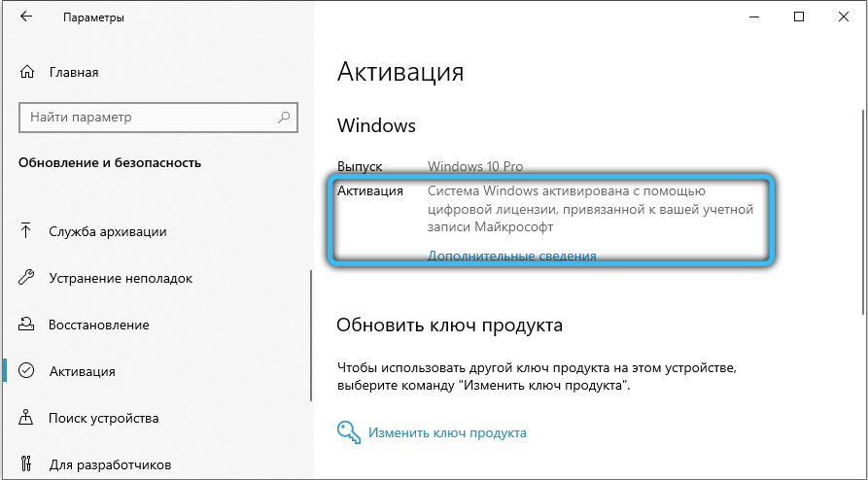Click the scrollbar down arrow
The image size is (868, 480).
[861, 471]
